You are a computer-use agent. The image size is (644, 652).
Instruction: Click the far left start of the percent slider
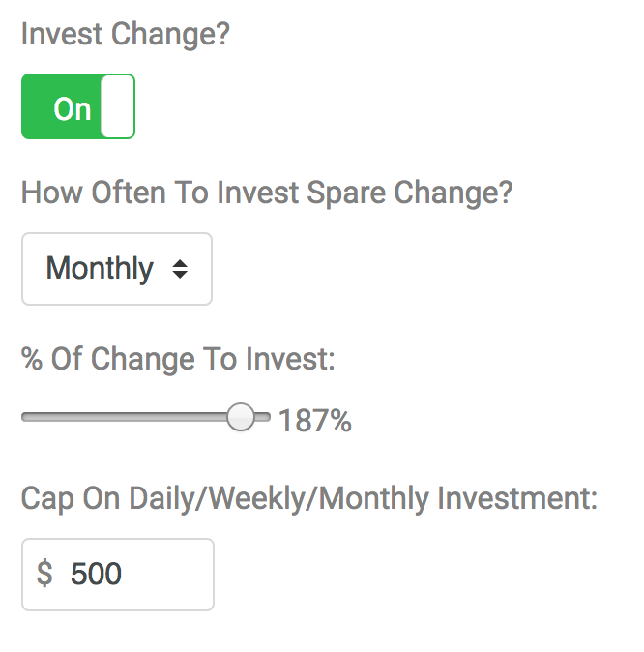[25, 417]
